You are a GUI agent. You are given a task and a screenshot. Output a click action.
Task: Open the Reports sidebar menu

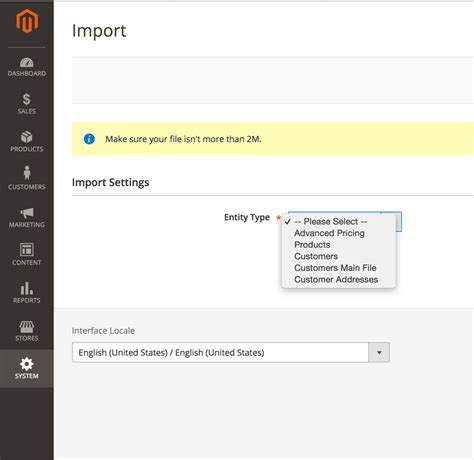pos(27,293)
